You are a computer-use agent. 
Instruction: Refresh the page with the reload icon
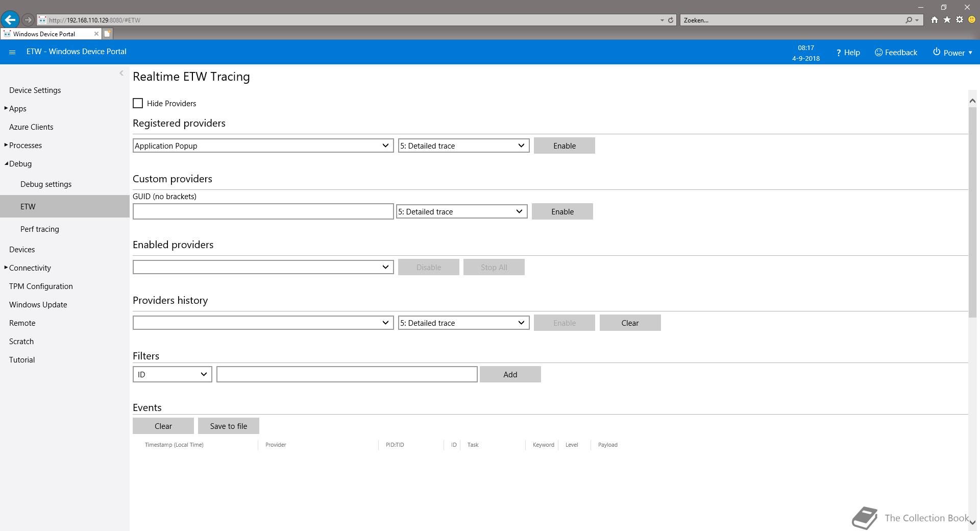(671, 20)
